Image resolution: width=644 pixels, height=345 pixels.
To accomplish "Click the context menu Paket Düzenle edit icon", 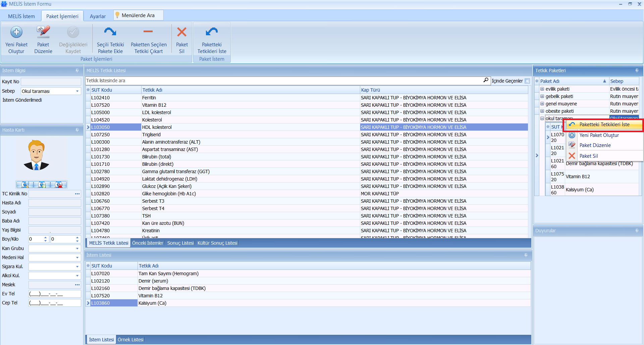I will [572, 145].
